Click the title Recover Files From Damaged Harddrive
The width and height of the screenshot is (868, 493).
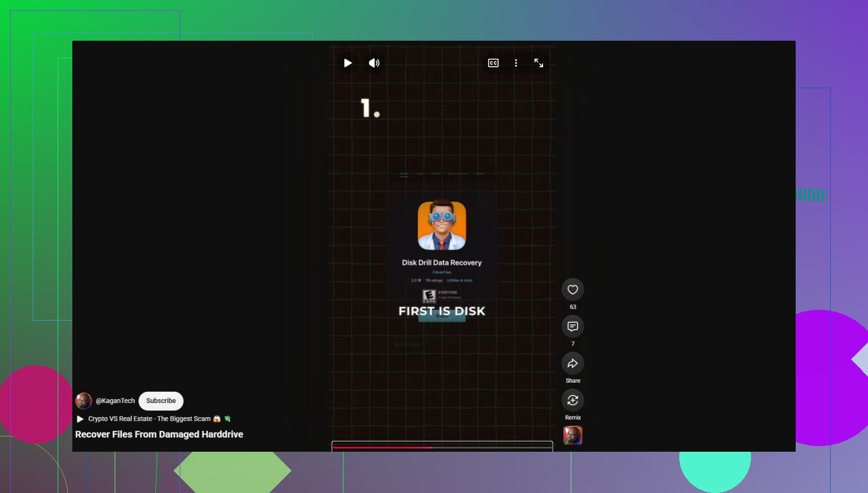pyautogui.click(x=159, y=434)
